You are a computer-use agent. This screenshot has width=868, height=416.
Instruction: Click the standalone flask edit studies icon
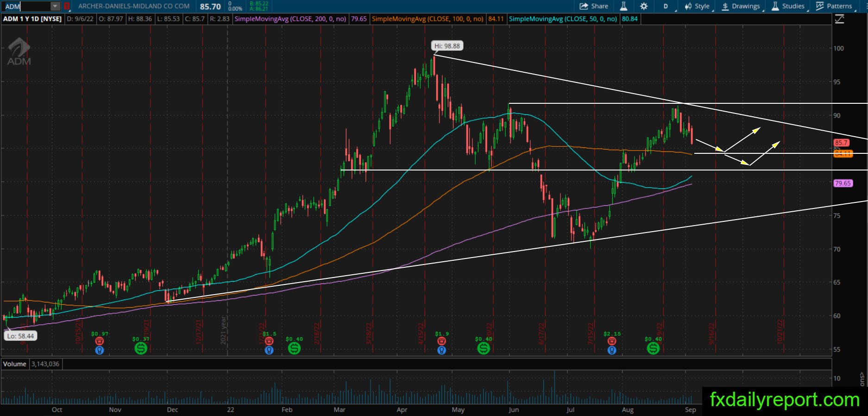pos(623,6)
